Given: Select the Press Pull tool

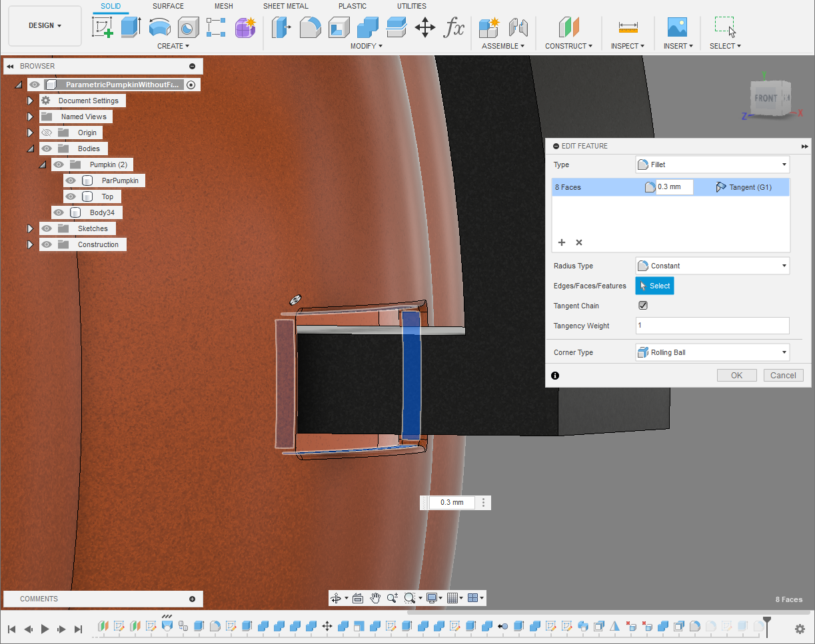Looking at the screenshot, I should 281,27.
